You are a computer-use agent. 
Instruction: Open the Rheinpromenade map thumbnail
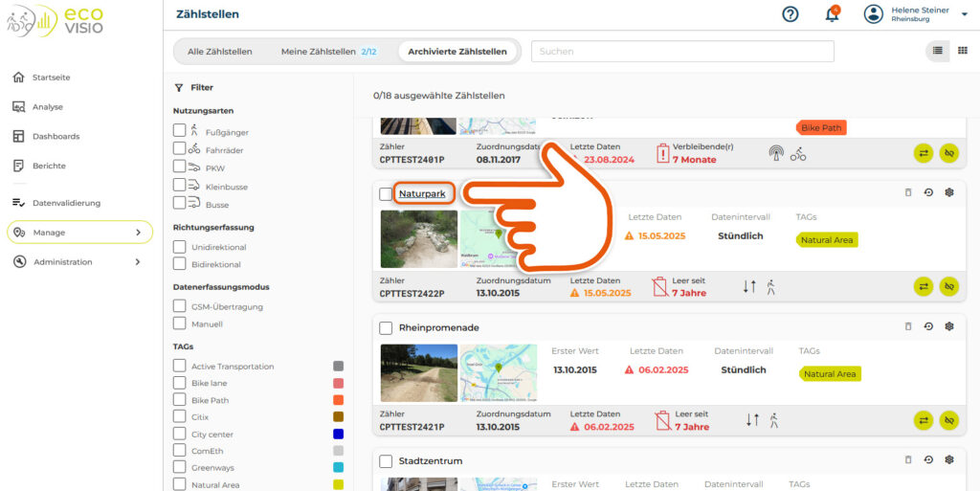499,373
